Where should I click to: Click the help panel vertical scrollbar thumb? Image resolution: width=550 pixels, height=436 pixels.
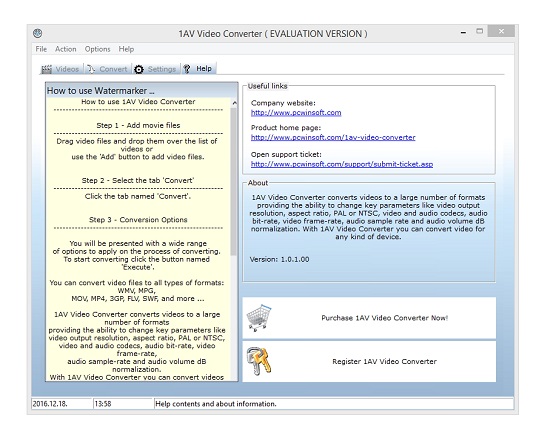(234, 181)
